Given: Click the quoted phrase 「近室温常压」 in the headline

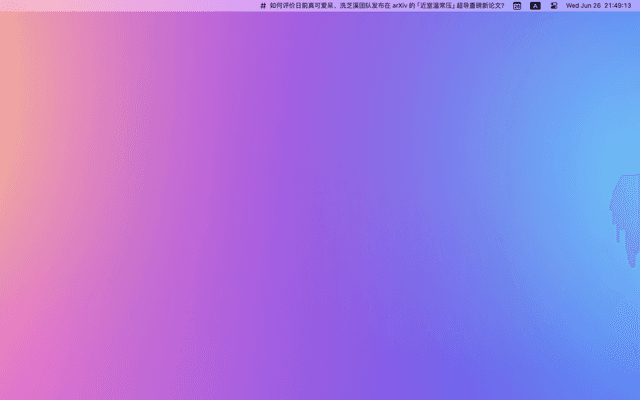Looking at the screenshot, I should coord(436,5).
